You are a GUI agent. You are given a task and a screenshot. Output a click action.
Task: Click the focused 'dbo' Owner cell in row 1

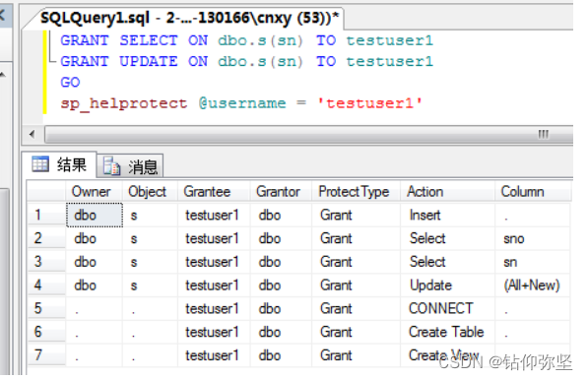(x=95, y=216)
